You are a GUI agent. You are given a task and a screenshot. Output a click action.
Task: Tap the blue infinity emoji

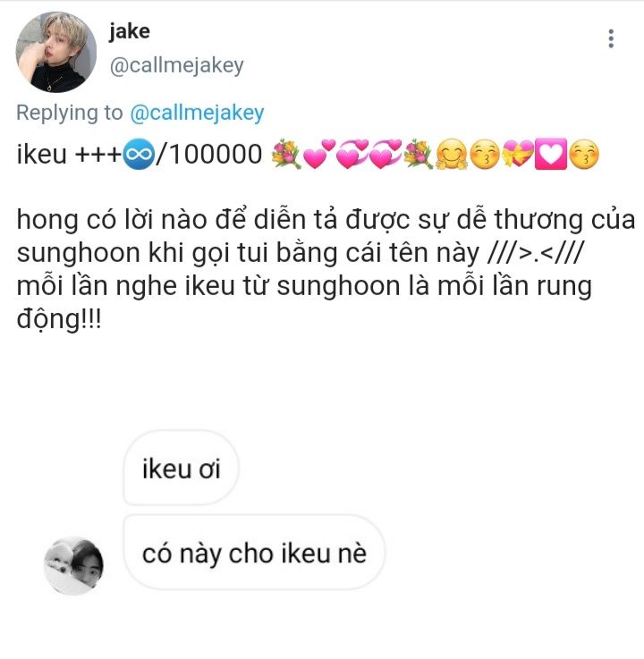point(139,154)
